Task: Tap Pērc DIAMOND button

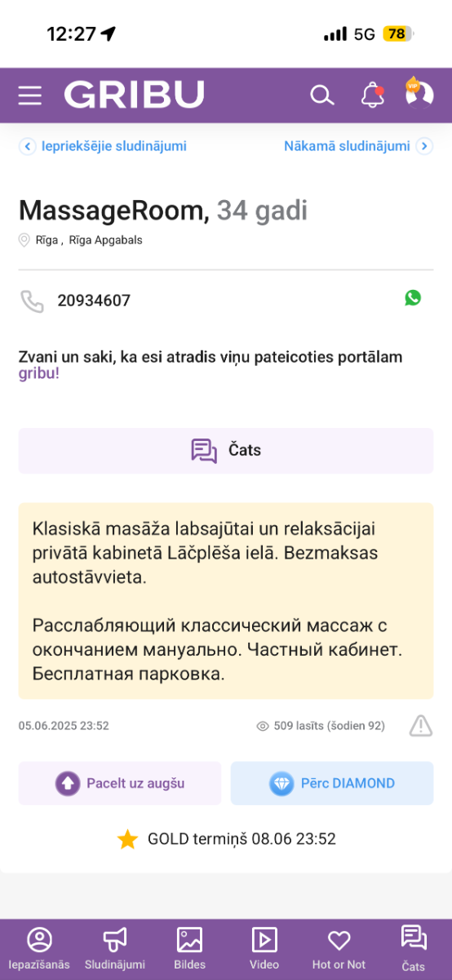Action: coord(332,783)
